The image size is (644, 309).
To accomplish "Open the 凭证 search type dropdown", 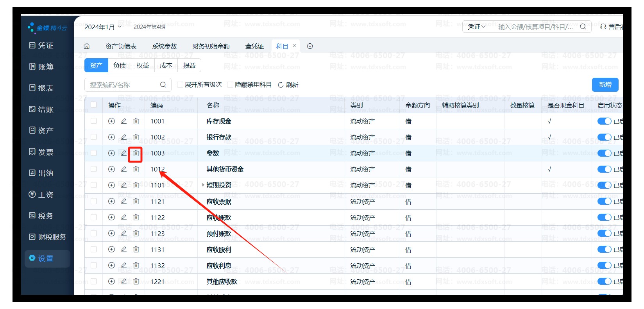I will (x=476, y=27).
